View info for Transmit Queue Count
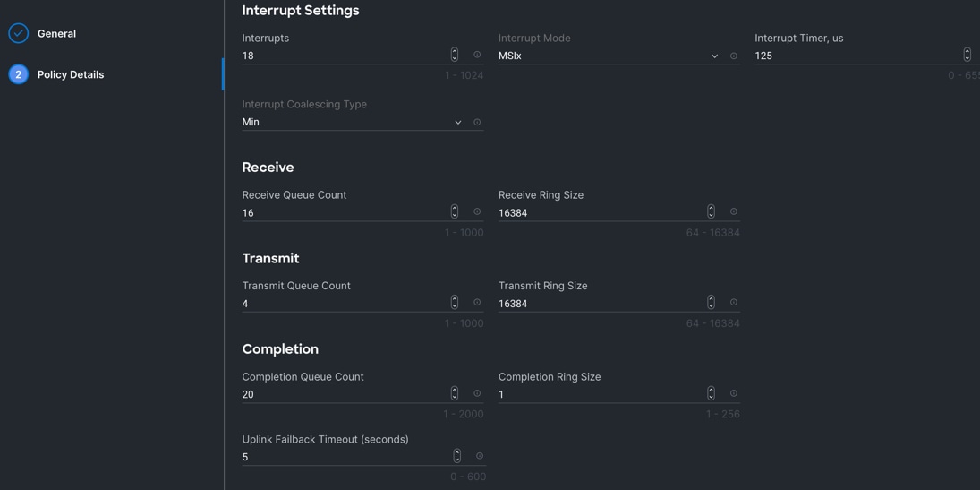 477,303
